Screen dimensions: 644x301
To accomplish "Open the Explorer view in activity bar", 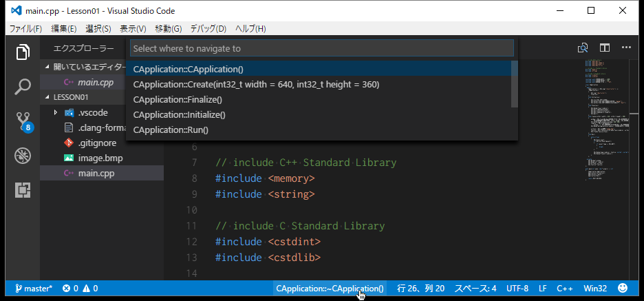I will click(23, 52).
